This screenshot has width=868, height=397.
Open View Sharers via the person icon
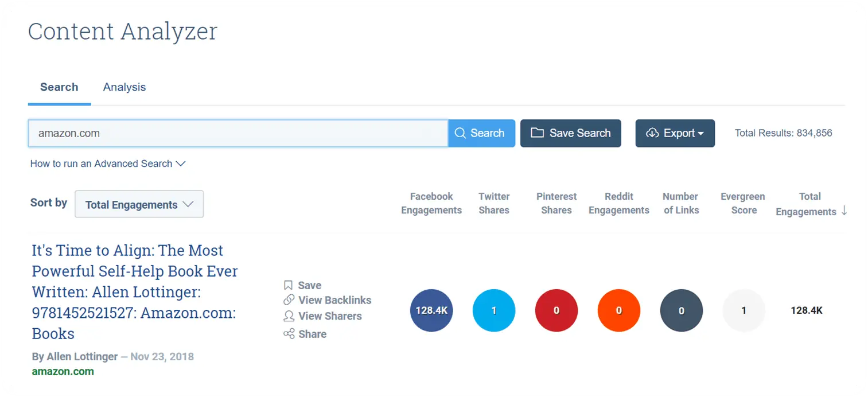tap(288, 316)
